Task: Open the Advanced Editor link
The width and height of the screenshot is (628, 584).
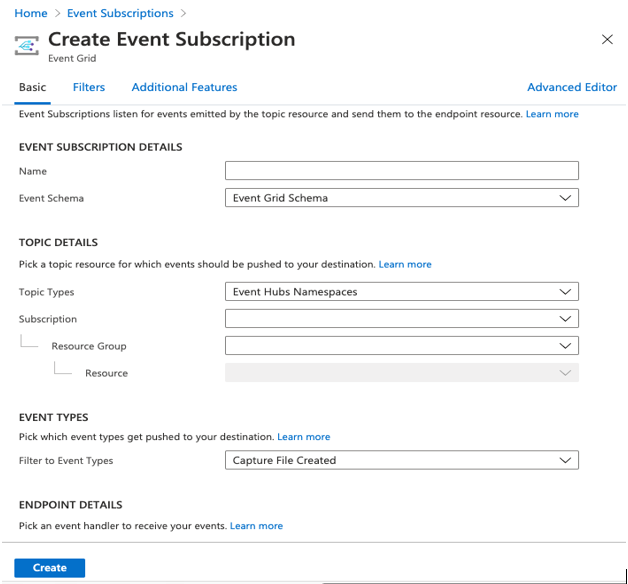Action: pyautogui.click(x=572, y=88)
